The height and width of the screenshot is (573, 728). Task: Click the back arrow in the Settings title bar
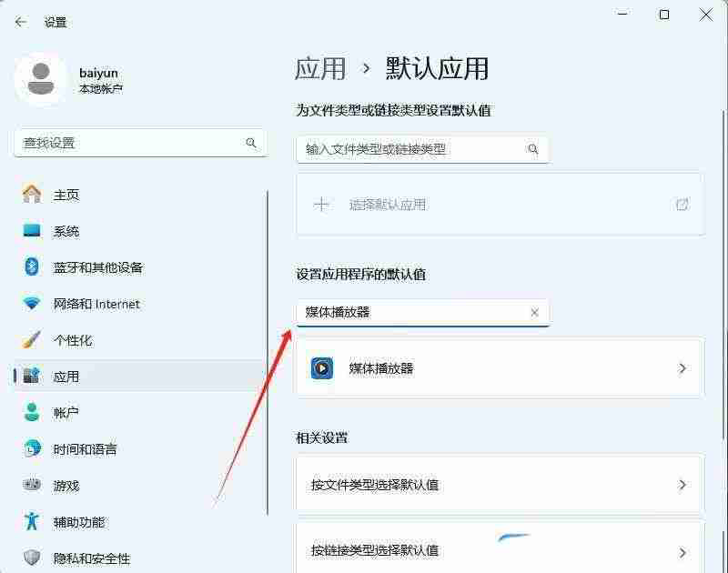coord(20,22)
